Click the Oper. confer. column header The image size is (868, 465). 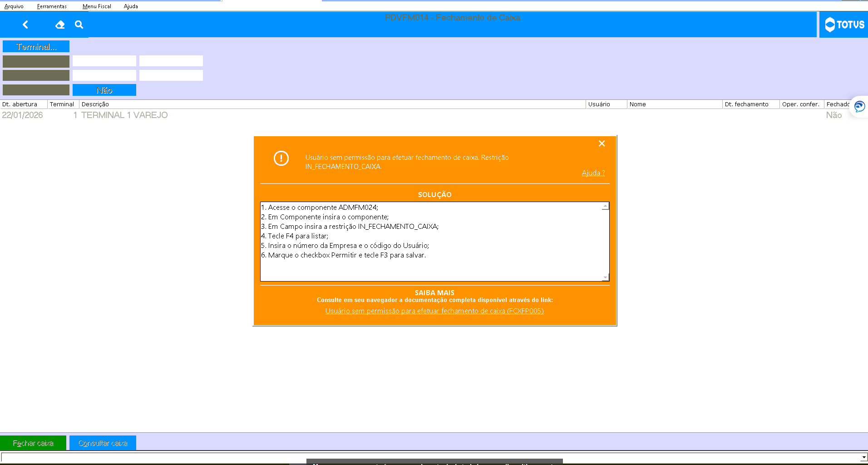click(x=802, y=104)
